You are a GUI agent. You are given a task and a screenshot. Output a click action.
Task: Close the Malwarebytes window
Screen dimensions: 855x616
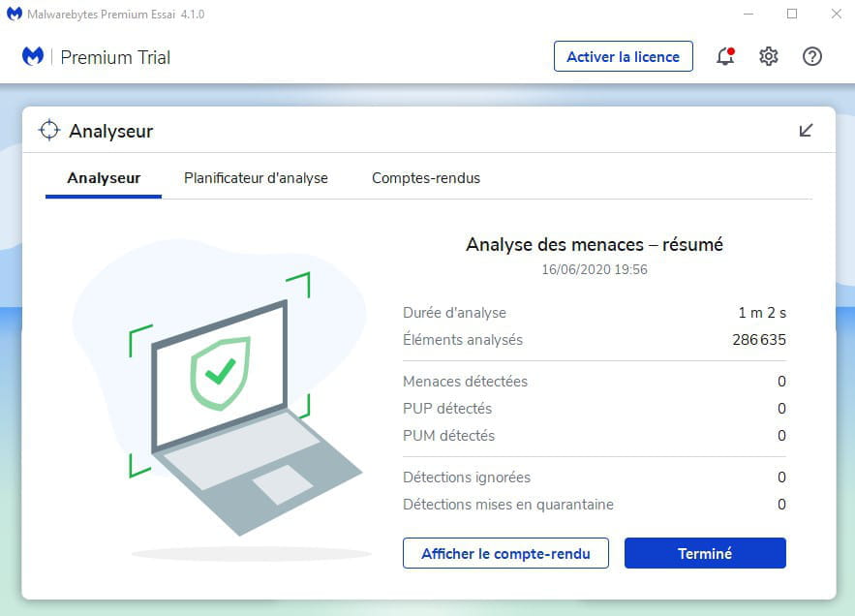click(836, 14)
